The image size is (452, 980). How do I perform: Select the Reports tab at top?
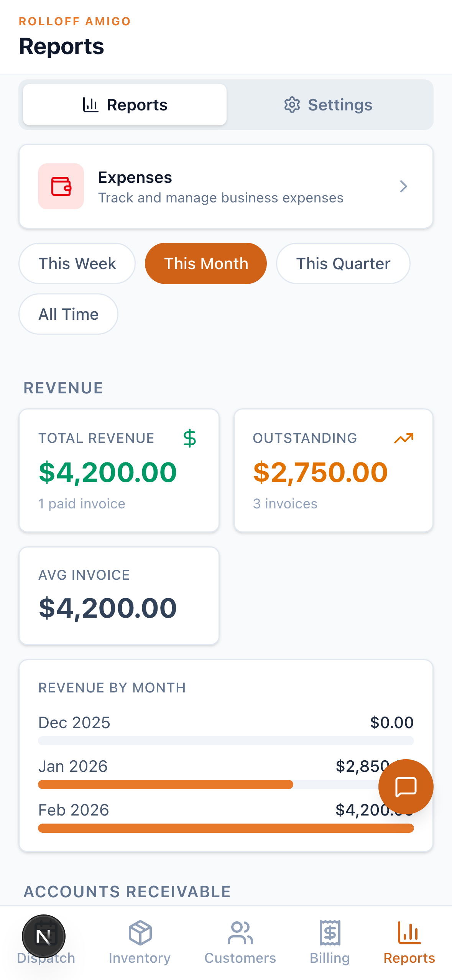[125, 105]
